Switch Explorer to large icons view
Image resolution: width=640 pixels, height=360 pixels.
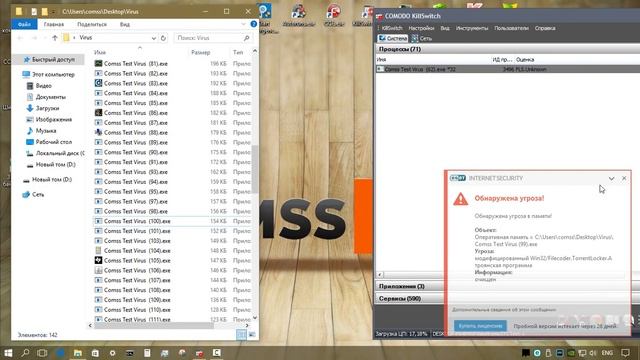tap(252, 335)
